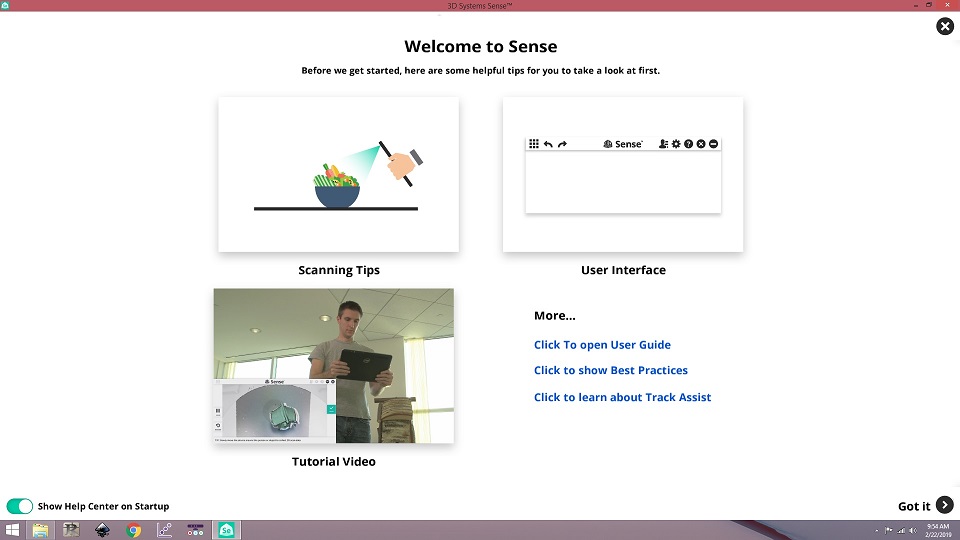The image size is (960, 540).
Task: Click the Scanning Tips caption
Action: [339, 270]
